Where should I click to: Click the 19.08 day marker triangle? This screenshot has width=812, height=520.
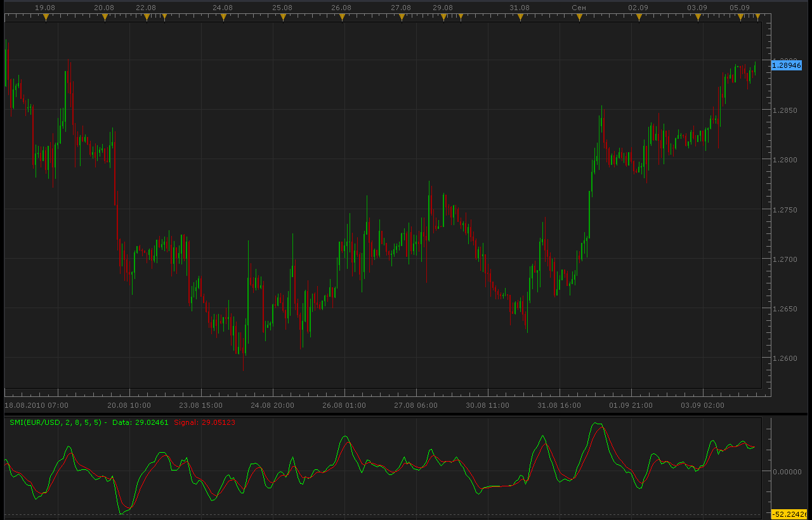coord(46,18)
